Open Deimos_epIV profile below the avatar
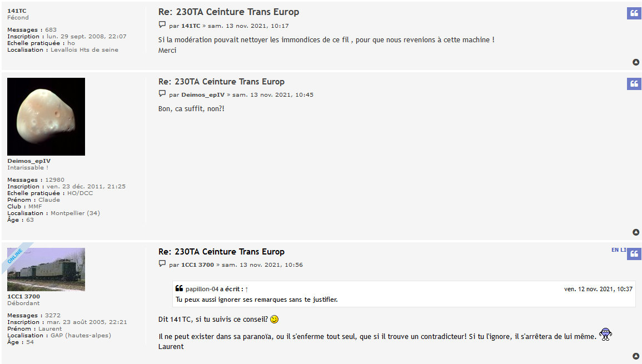642x364 pixels. tap(29, 161)
